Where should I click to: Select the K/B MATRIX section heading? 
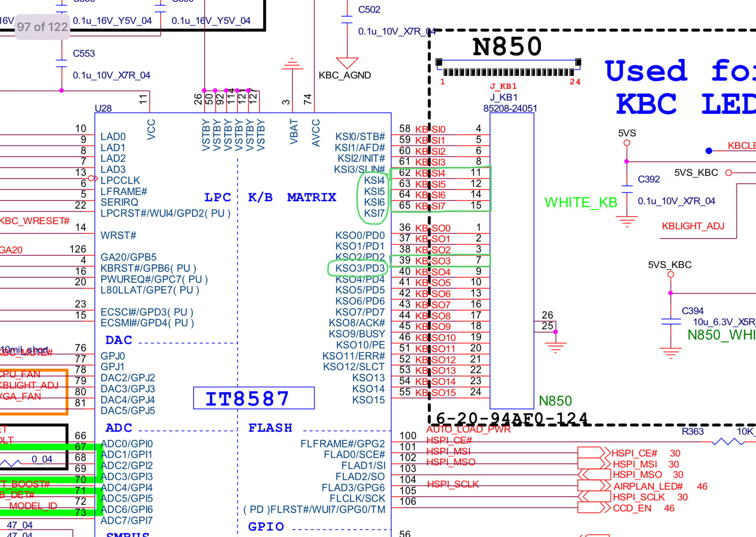point(292,197)
